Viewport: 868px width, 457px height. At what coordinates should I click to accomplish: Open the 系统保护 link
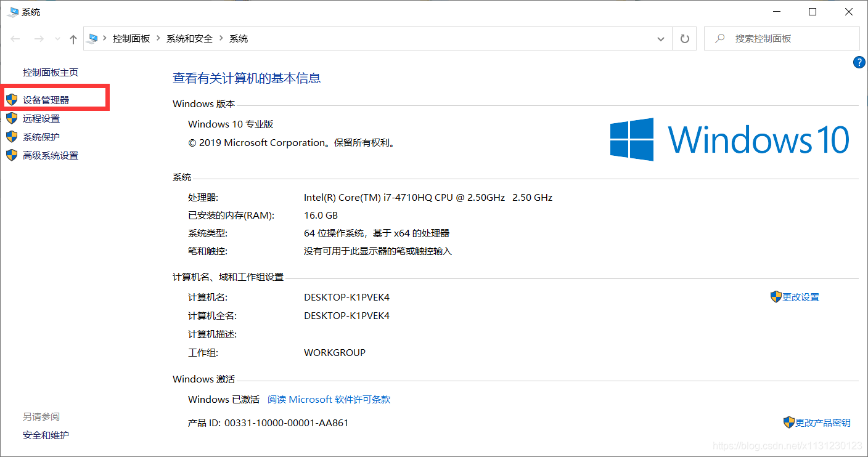point(41,137)
